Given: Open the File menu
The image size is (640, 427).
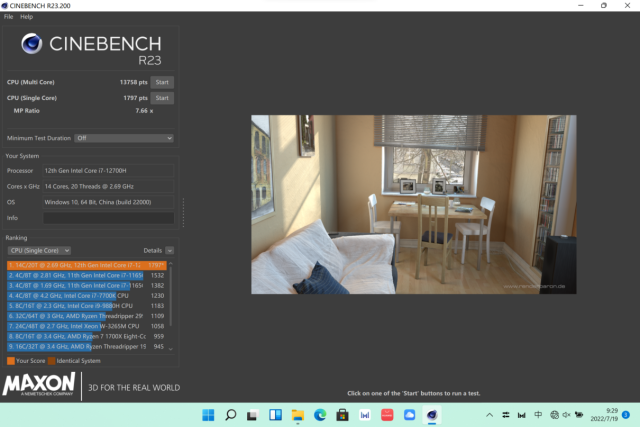Looking at the screenshot, I should pyautogui.click(x=8, y=17).
